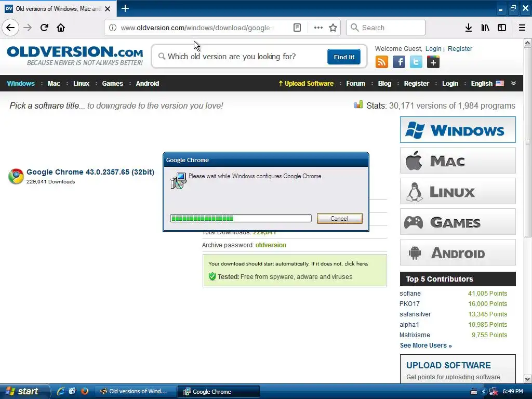Open contributor PKO17 profile
Image resolution: width=532 pixels, height=399 pixels.
click(409, 303)
